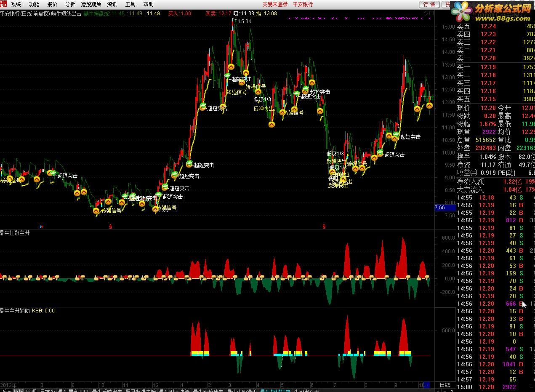Open the 报价 menu

pos(52,4)
